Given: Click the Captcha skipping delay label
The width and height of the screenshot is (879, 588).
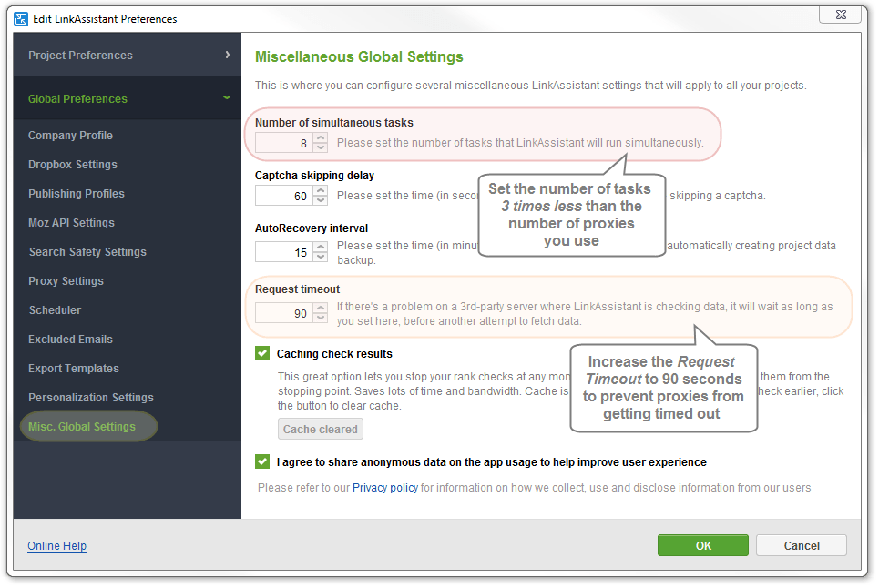Looking at the screenshot, I should [x=314, y=176].
